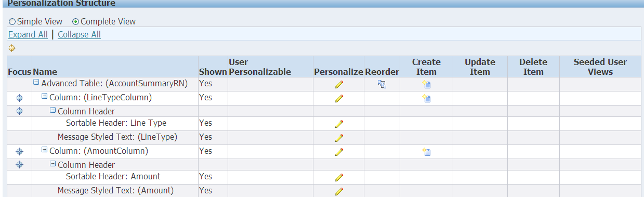Click the focus icon below Expand All

coord(12,48)
